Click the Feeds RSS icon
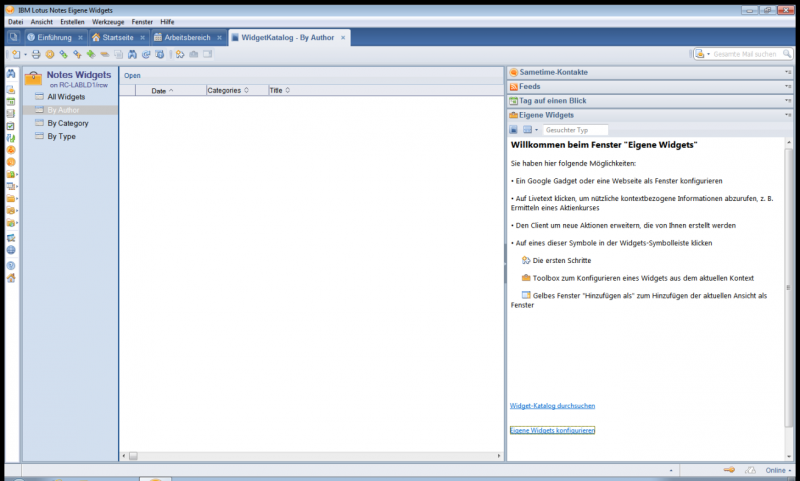The image size is (800, 481). click(x=513, y=87)
